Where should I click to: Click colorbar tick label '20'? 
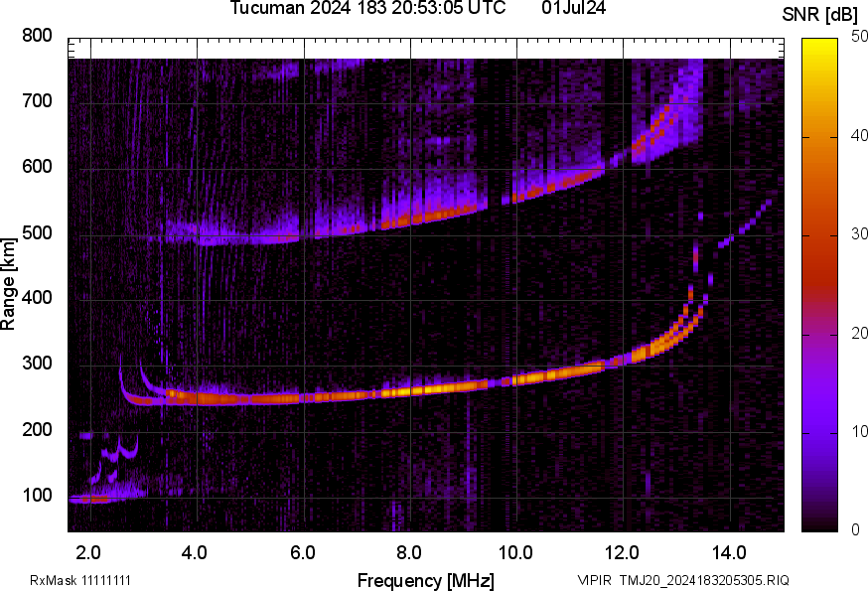tap(859, 333)
